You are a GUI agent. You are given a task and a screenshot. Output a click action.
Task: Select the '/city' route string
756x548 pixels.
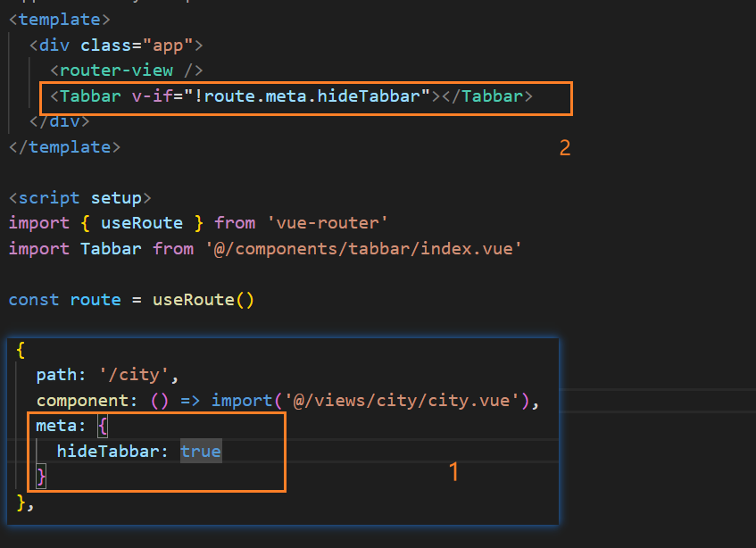click(x=135, y=375)
